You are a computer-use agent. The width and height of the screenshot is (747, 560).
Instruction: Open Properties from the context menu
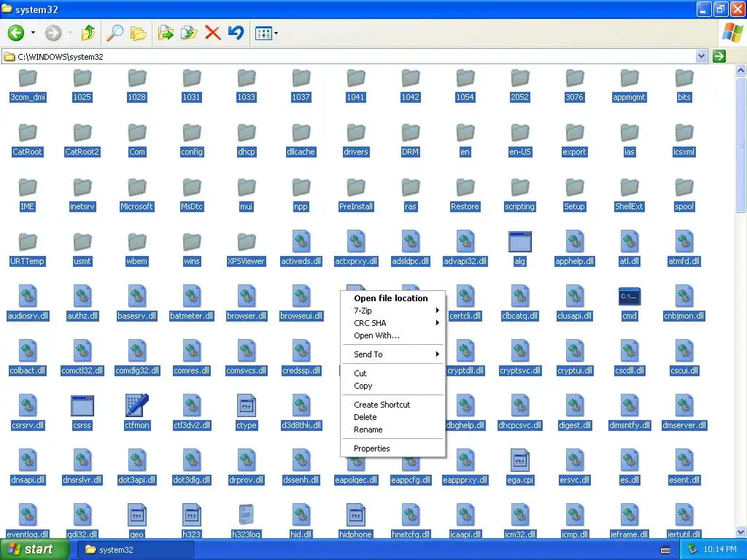tap(393, 448)
